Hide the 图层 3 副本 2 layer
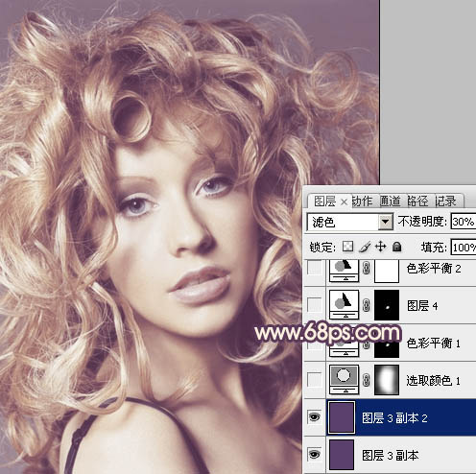Image resolution: width=476 pixels, height=474 pixels. [x=315, y=417]
